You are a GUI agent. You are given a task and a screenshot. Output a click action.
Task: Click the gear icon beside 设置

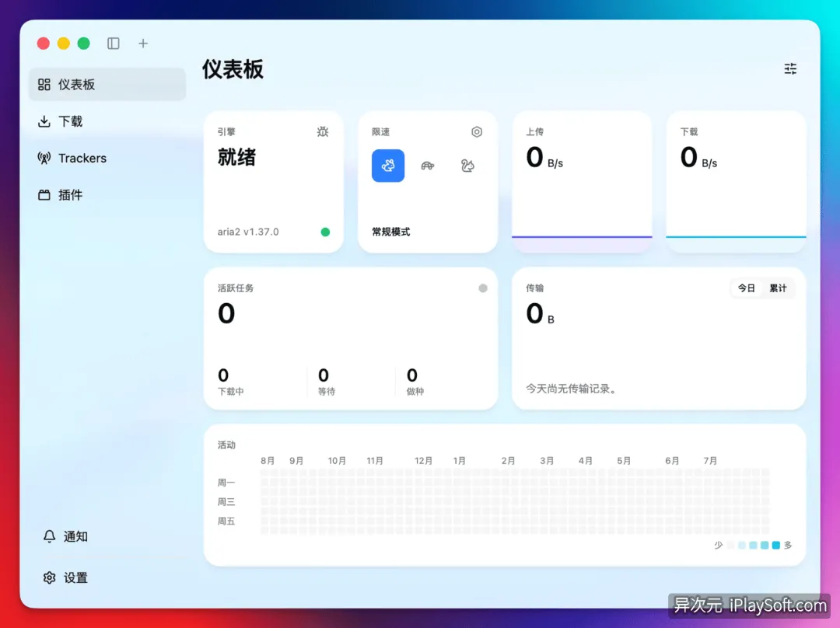(49, 577)
